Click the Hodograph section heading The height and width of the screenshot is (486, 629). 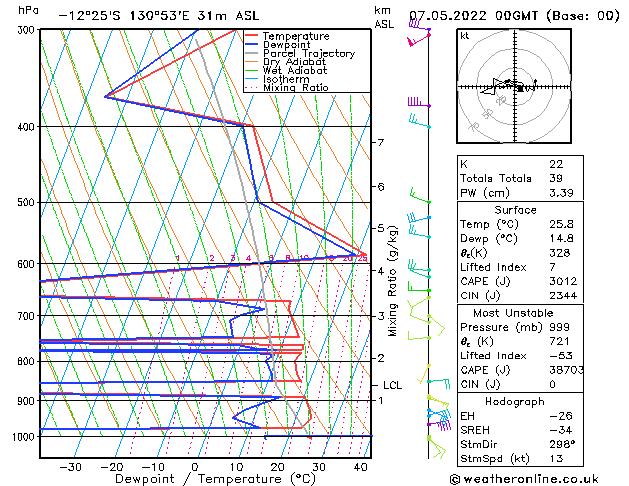515,402
